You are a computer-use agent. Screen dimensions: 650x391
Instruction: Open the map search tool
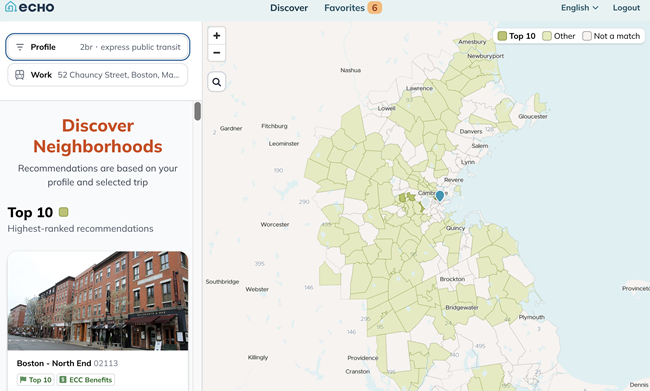tap(216, 82)
